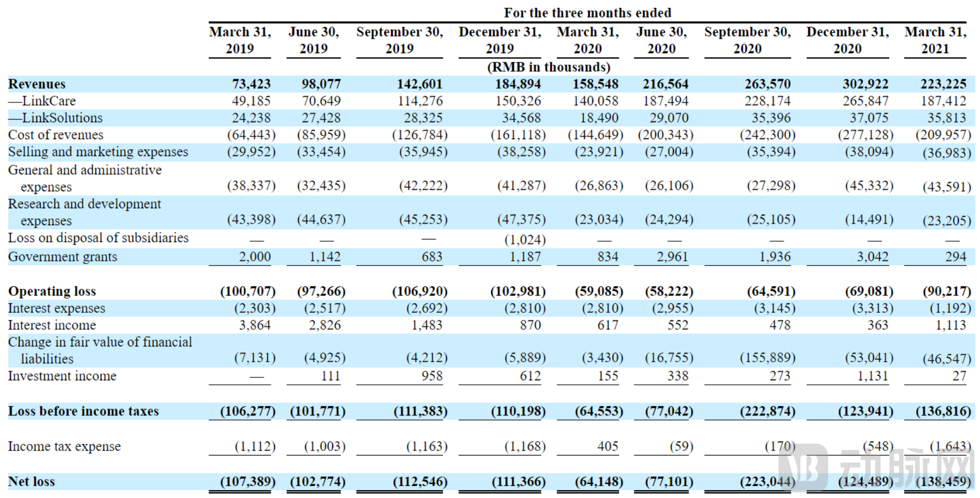Select the 'September 30, 2020' column header
Screen dimensions: 980x498
(x=747, y=40)
